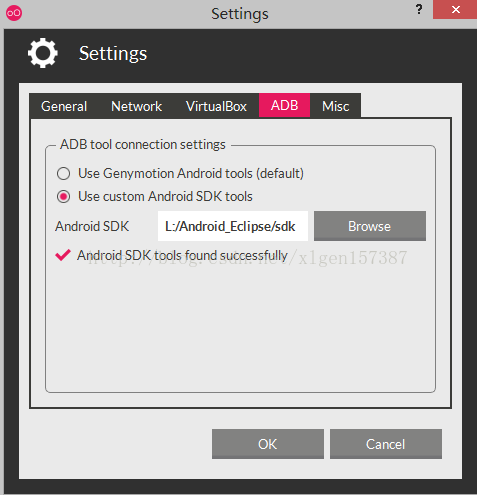The image size is (477, 495).
Task: Switch to the General tab
Action: pyautogui.click(x=64, y=106)
